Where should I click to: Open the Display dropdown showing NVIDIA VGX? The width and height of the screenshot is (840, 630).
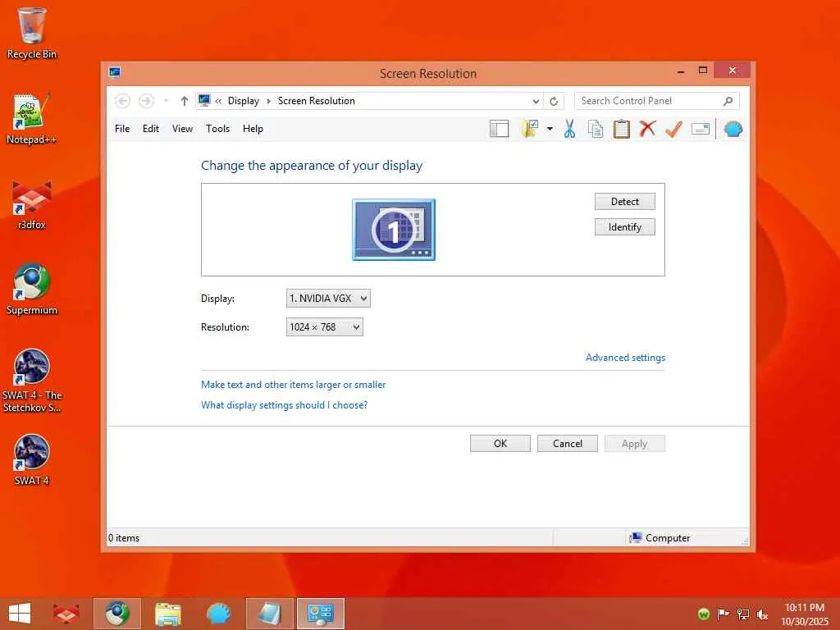(328, 299)
